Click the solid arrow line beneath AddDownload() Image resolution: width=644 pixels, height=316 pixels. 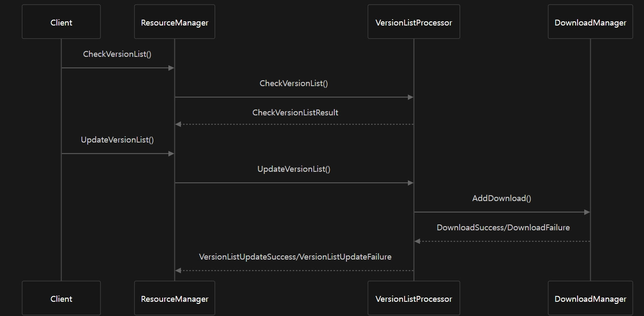tap(501, 212)
